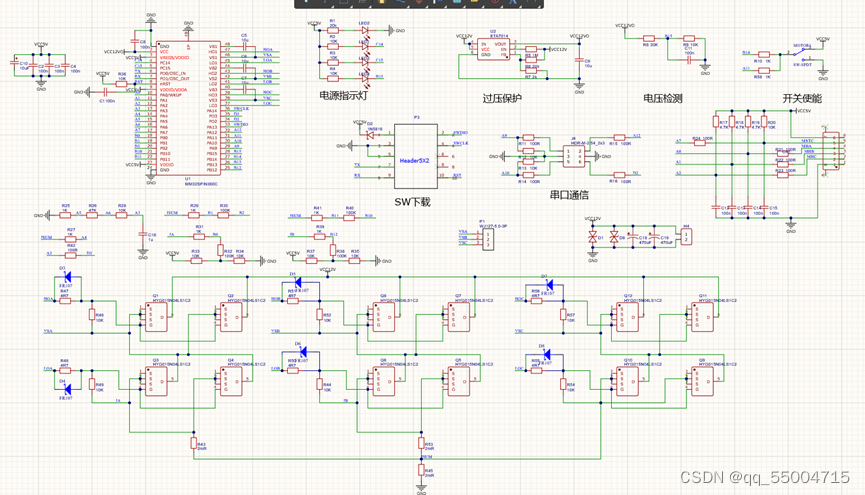
Task: Select resistor R25 1K near GND
Action: (x=65, y=215)
